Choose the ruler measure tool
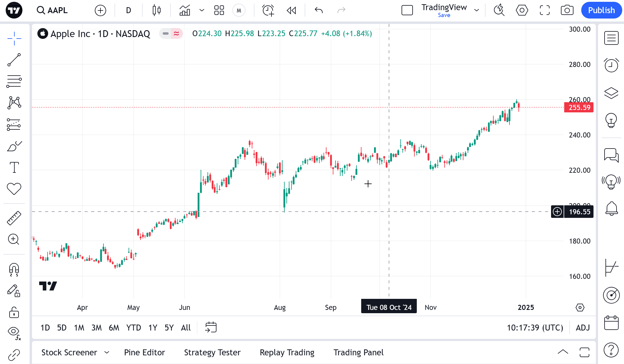The height and width of the screenshot is (364, 624). click(14, 218)
